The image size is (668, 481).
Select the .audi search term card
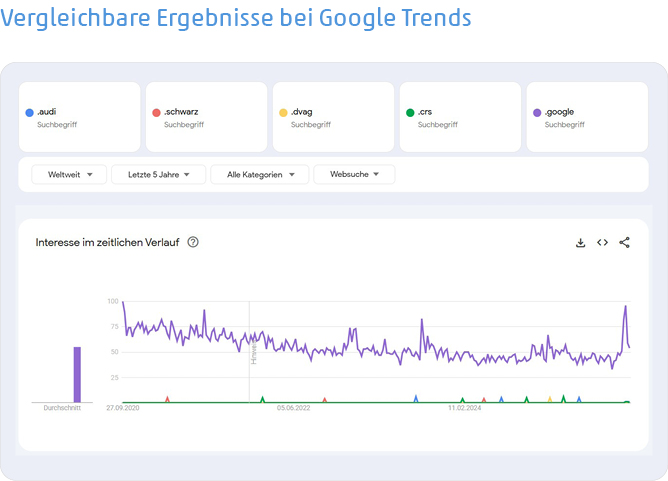pyautogui.click(x=79, y=117)
